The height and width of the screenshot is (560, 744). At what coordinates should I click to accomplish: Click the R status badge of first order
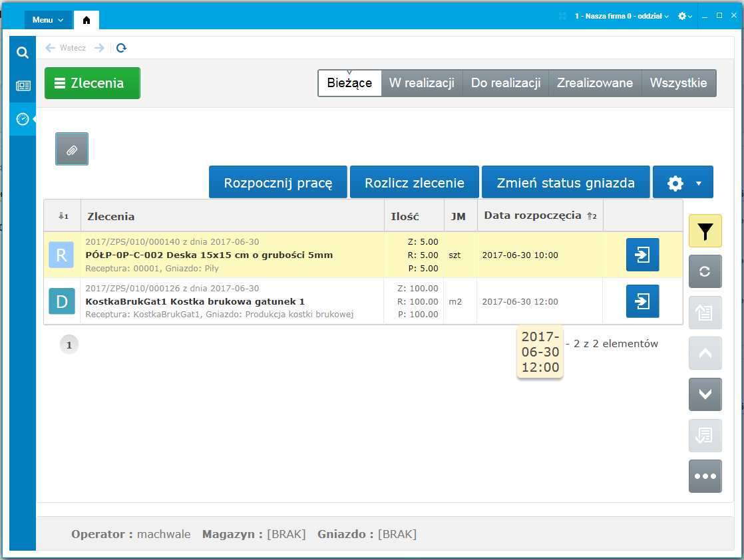(x=61, y=255)
